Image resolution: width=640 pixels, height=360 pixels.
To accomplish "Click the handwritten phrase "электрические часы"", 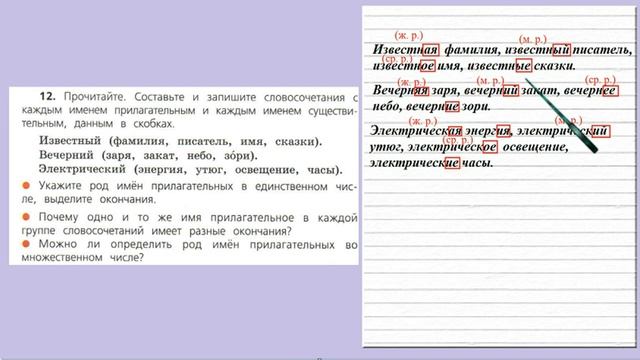I will pyautogui.click(x=431, y=163).
